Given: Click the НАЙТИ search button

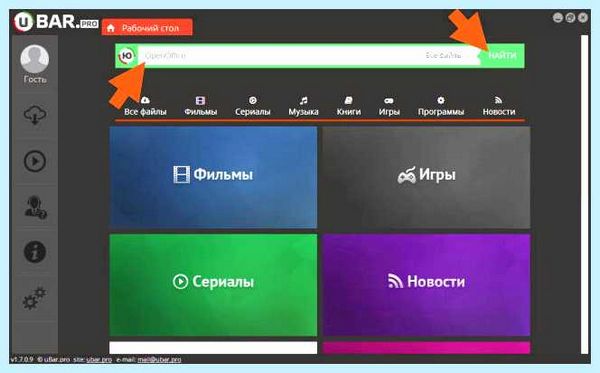Looking at the screenshot, I should coord(502,55).
